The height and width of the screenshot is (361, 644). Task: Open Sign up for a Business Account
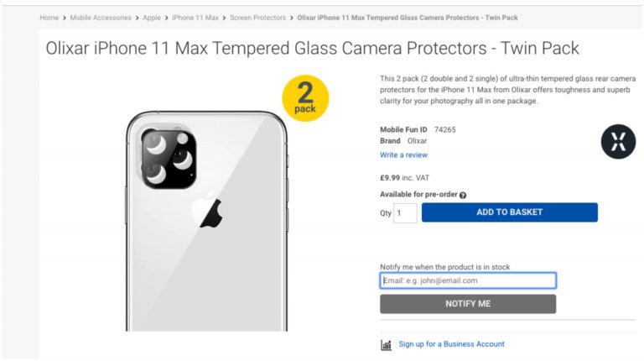tap(451, 344)
